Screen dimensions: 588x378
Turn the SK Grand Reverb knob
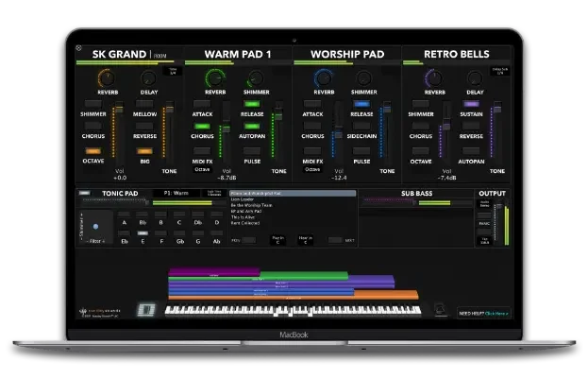[x=108, y=80]
